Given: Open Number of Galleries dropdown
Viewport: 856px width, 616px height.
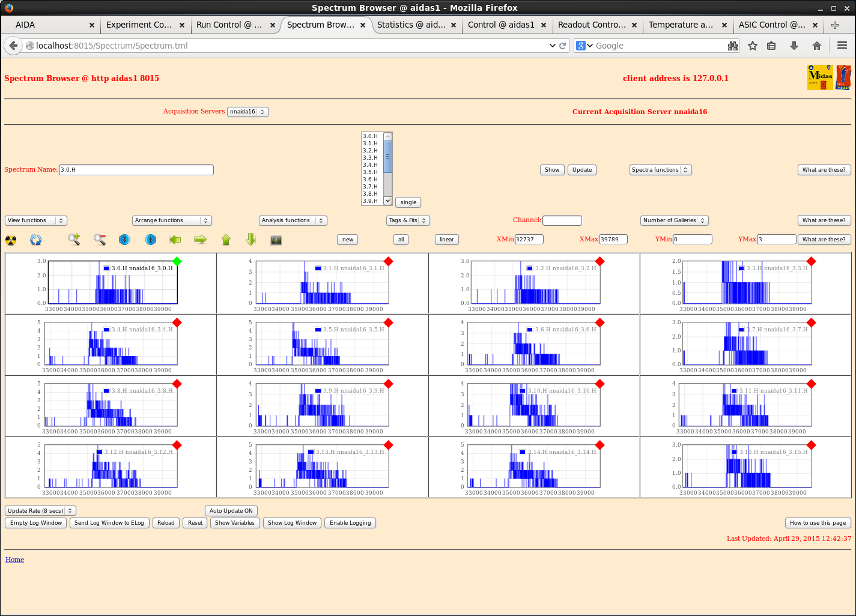Looking at the screenshot, I should pos(675,220).
